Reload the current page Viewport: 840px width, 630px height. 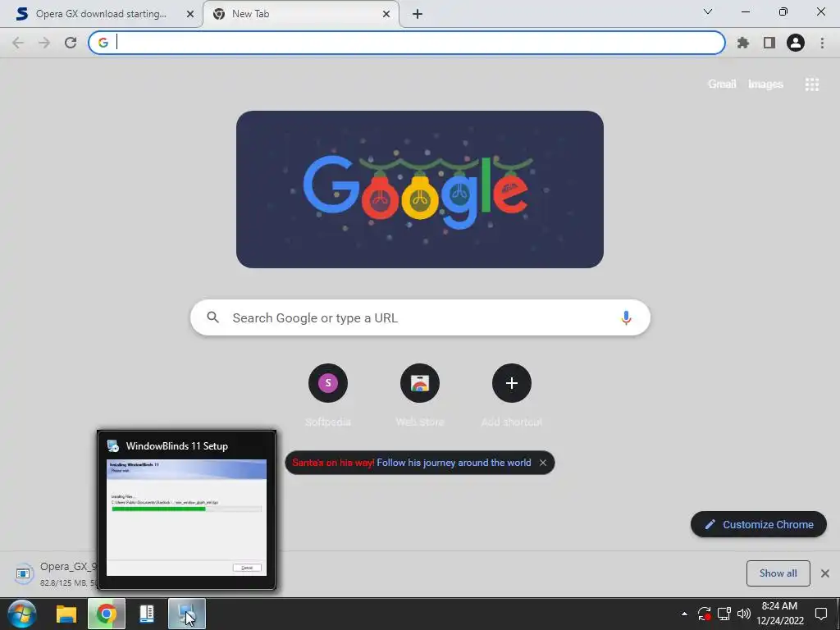click(71, 43)
